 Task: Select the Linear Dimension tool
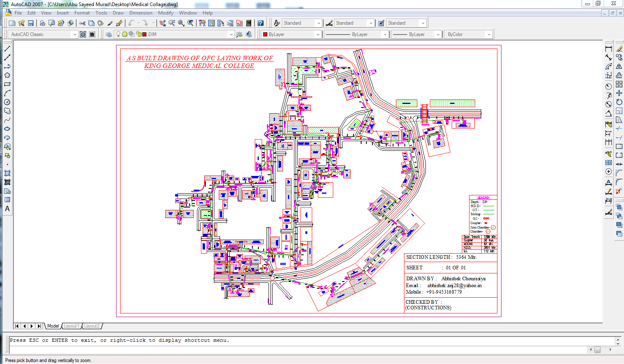609,49
